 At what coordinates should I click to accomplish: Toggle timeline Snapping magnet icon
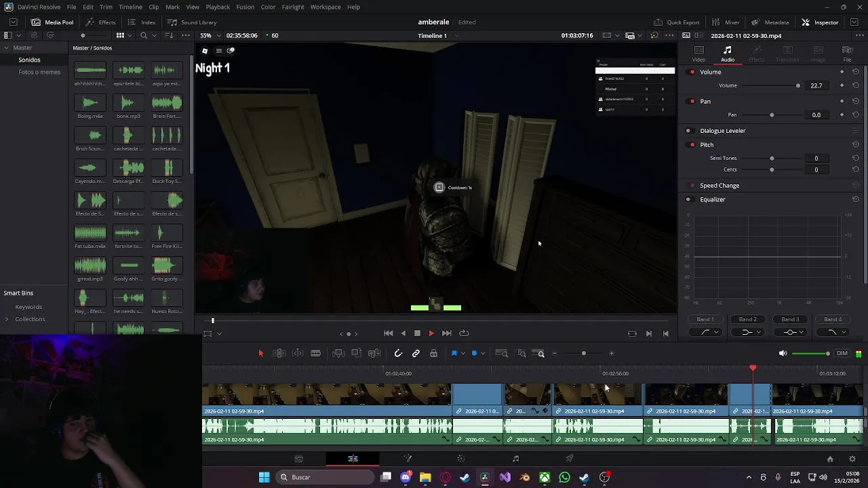[398, 353]
